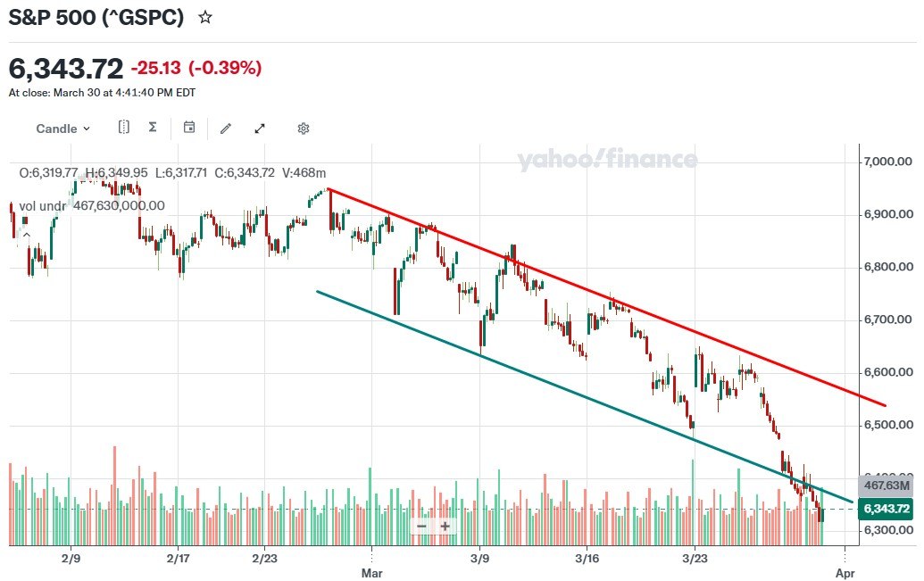Click the vol undr indicator label
Image resolution: width=924 pixels, height=581 pixels.
(x=44, y=205)
